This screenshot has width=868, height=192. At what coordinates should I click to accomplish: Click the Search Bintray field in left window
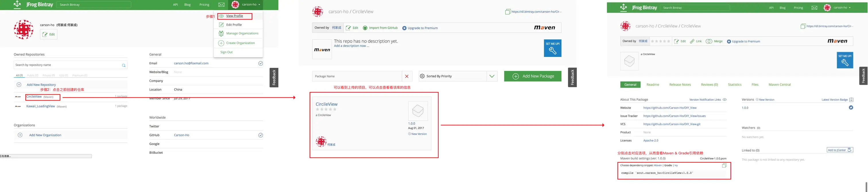click(94, 5)
